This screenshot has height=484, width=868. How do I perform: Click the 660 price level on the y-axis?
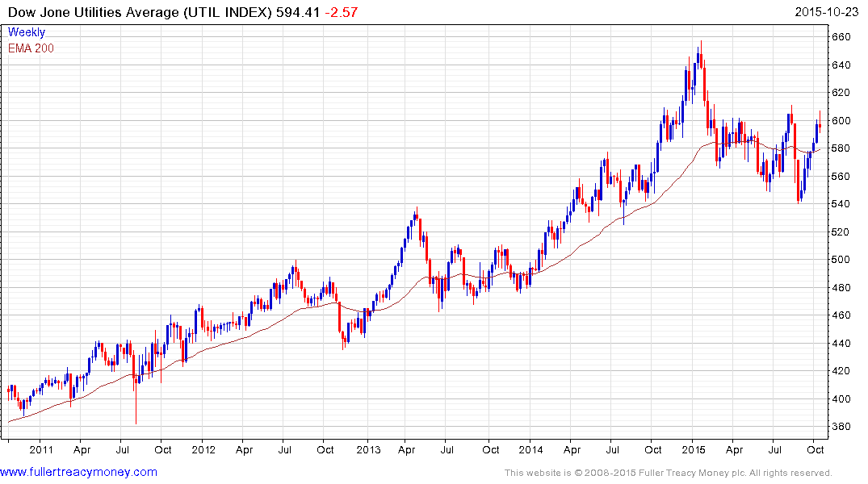(842, 37)
